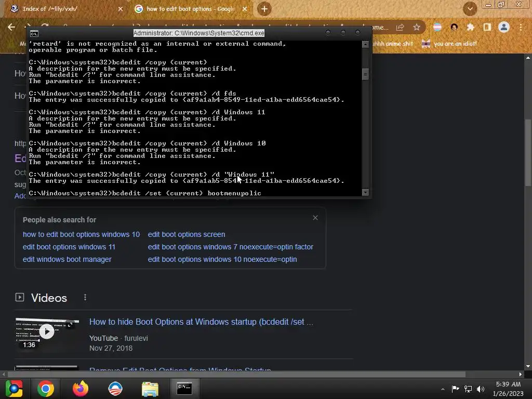Close the Google search tab

(x=245, y=9)
